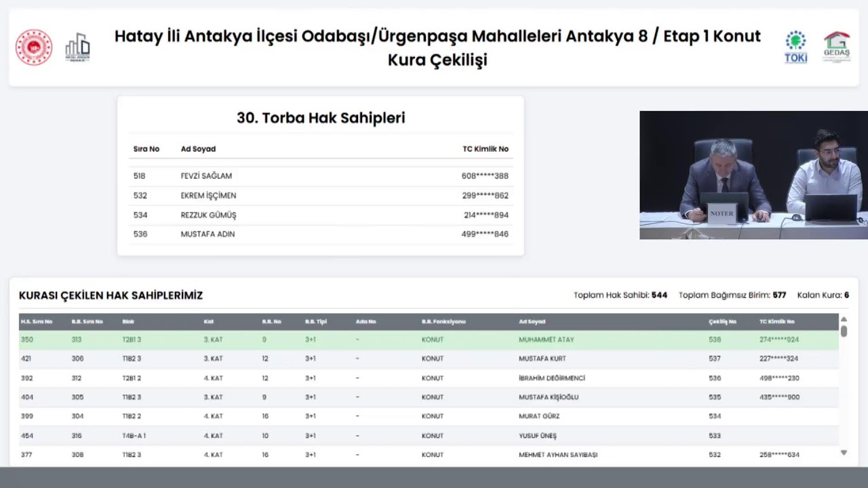Click Sıra No 518 in torba list

coord(140,176)
